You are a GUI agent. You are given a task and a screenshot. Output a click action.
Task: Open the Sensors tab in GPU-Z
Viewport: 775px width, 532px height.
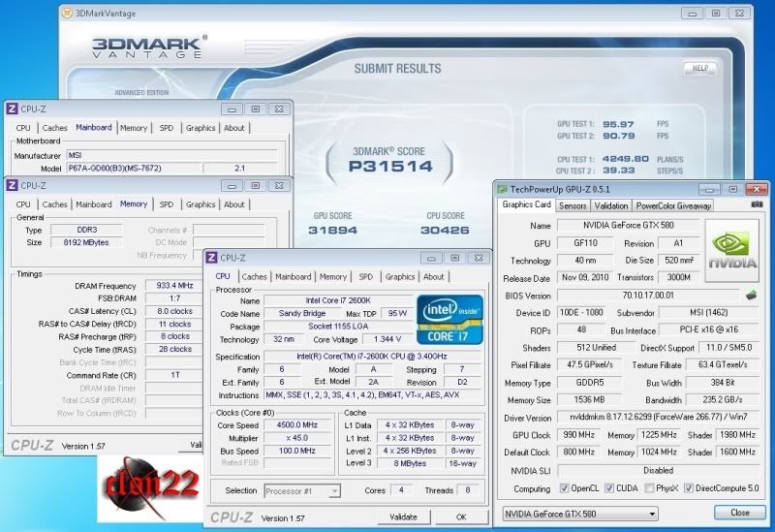573,205
